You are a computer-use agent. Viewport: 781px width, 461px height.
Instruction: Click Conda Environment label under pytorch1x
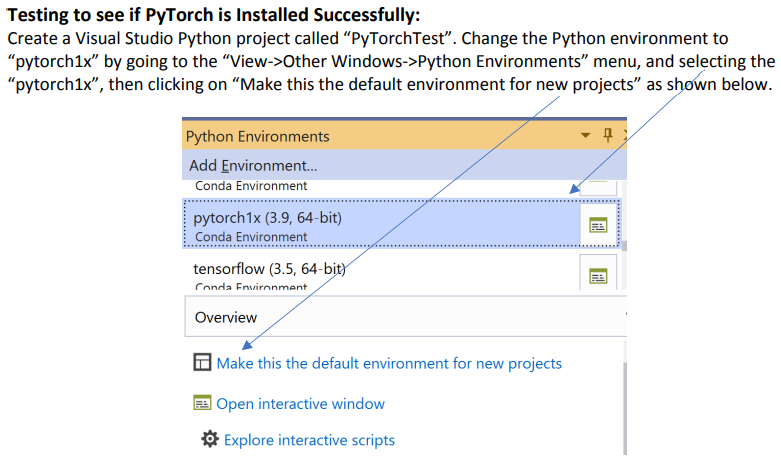point(251,237)
